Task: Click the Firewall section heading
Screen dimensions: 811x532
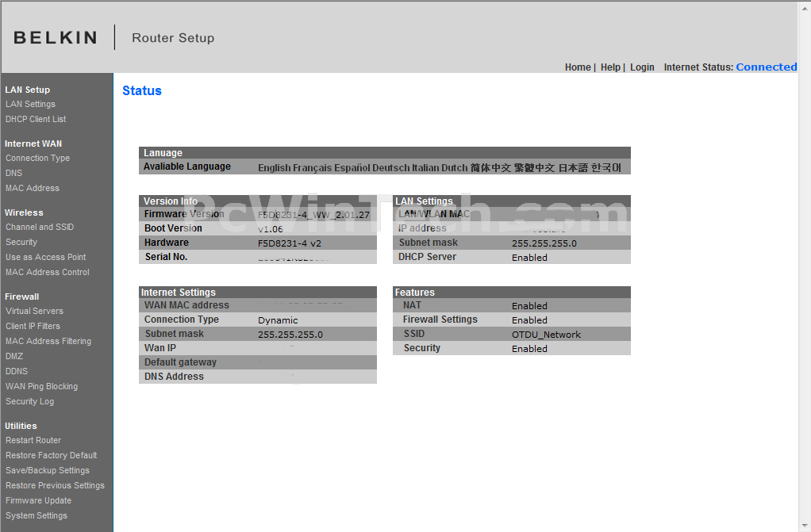Action: [21, 297]
